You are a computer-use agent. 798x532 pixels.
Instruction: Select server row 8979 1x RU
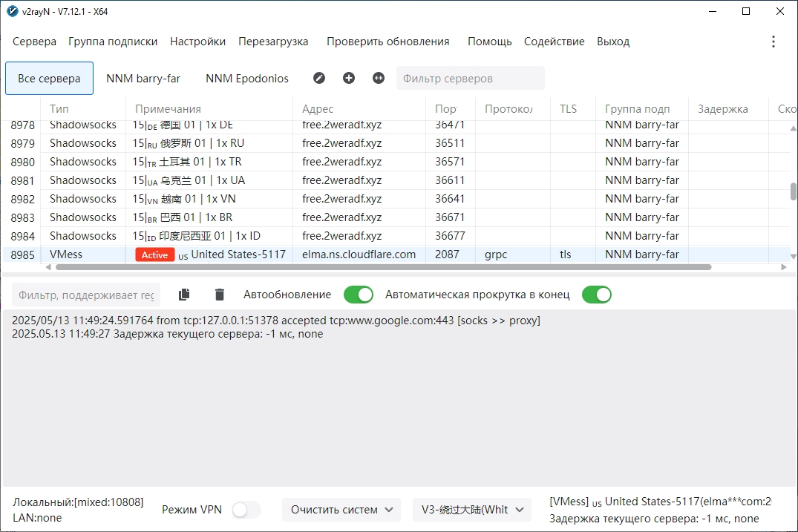click(397, 143)
